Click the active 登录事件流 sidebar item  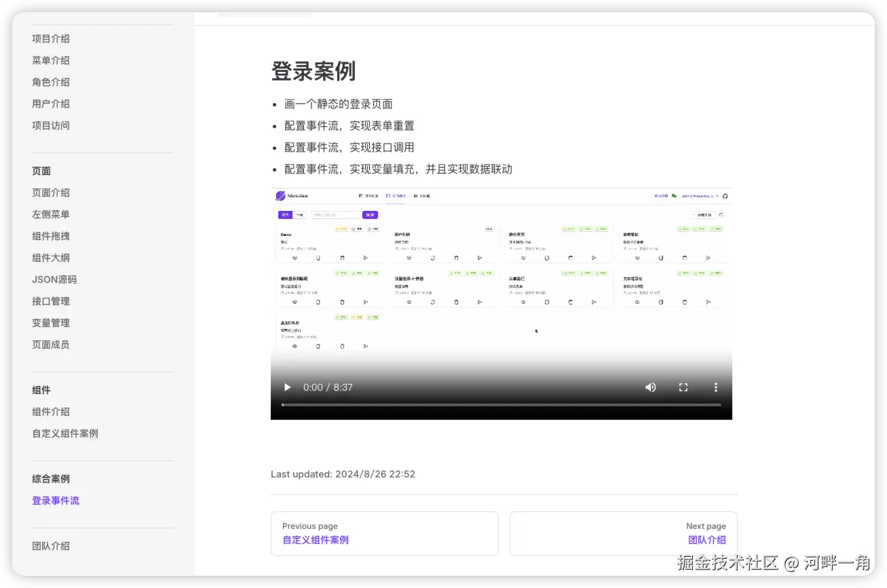coord(56,501)
